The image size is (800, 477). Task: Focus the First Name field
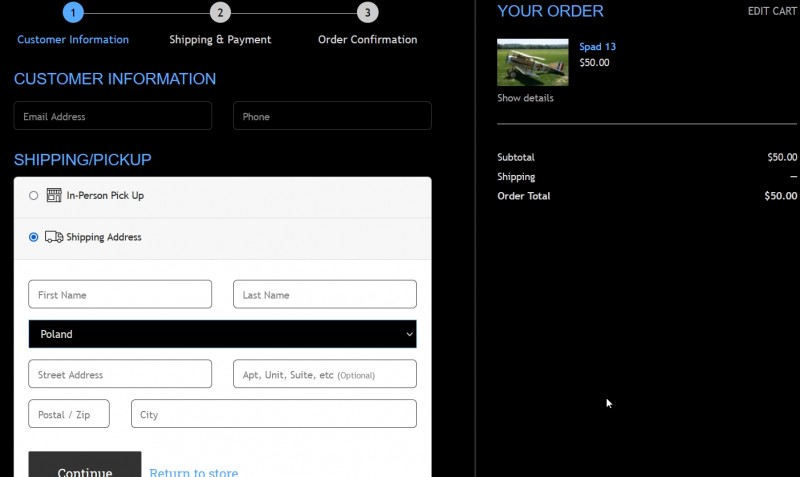(120, 294)
